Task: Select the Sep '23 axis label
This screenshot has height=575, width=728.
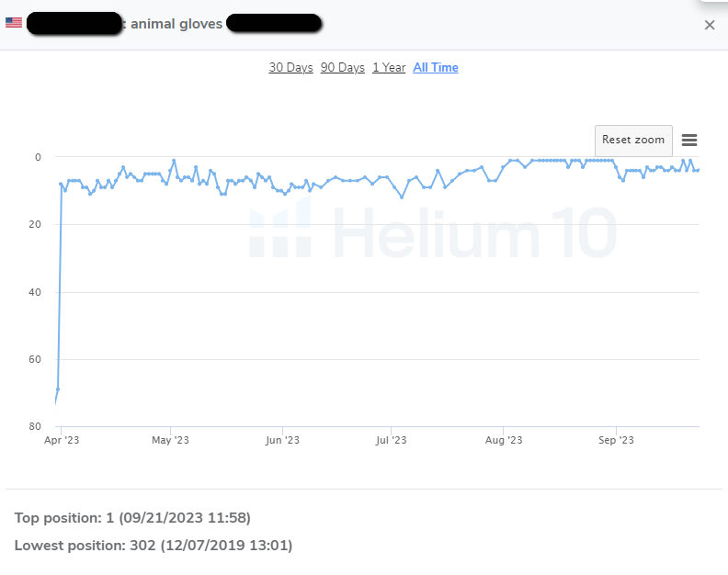Action: (615, 441)
